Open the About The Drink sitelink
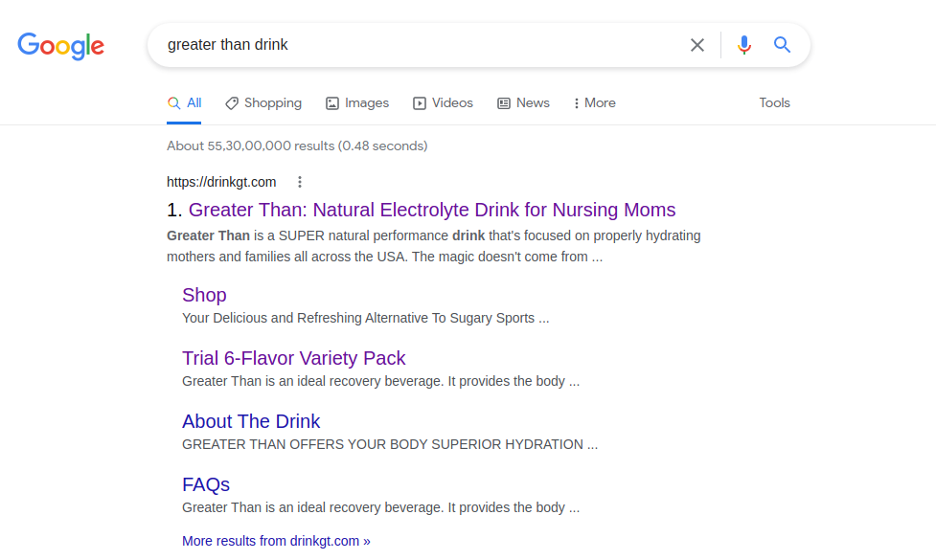This screenshot has width=936, height=560. 251,421
